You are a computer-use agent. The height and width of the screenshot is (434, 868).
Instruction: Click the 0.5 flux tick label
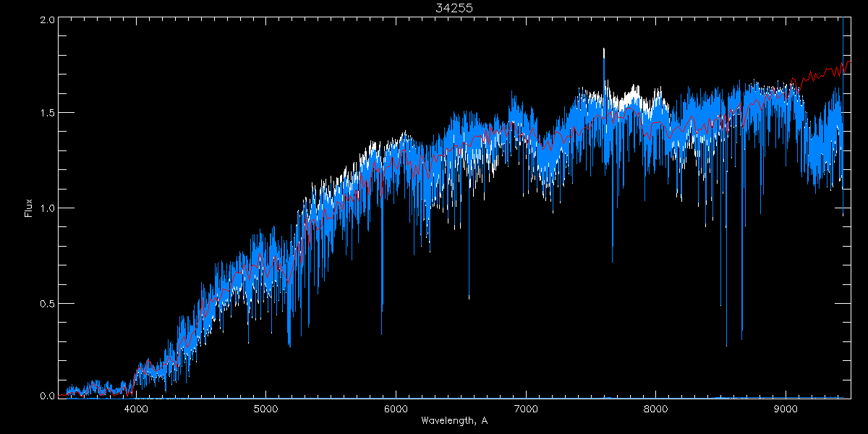(46, 303)
